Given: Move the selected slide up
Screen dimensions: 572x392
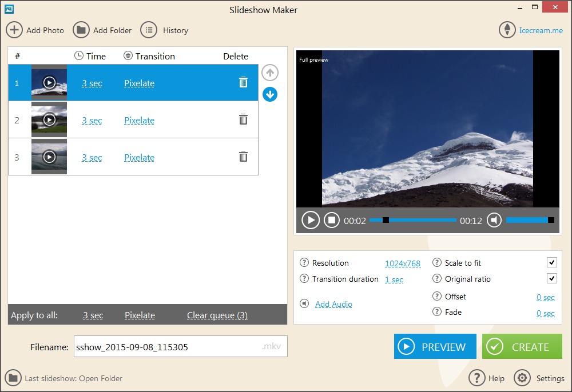Looking at the screenshot, I should (269, 73).
